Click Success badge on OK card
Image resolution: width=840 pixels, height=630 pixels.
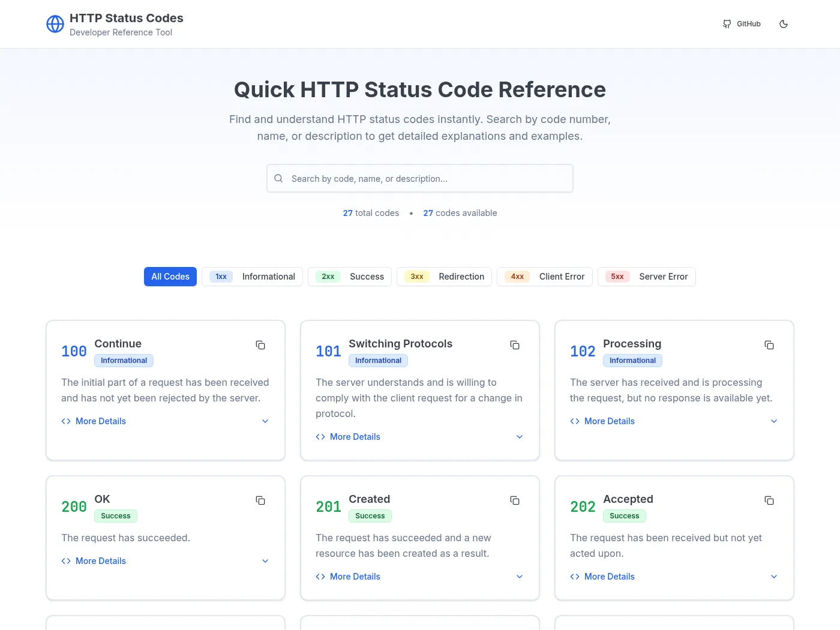pyautogui.click(x=116, y=516)
